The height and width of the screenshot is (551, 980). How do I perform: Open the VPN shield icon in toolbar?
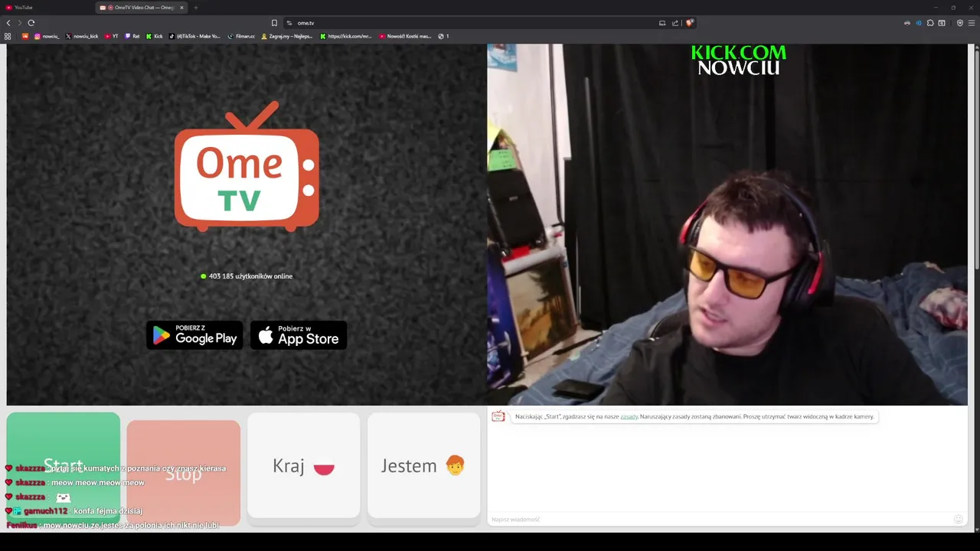[x=960, y=23]
